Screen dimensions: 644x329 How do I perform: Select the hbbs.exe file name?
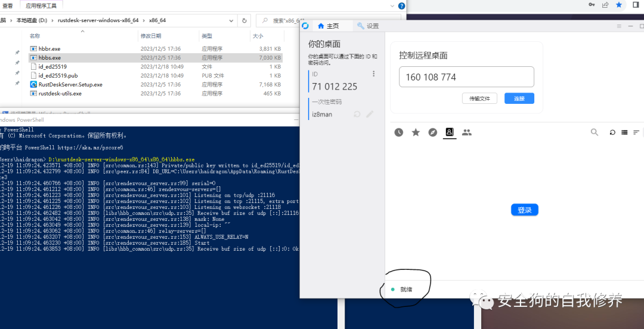click(49, 57)
